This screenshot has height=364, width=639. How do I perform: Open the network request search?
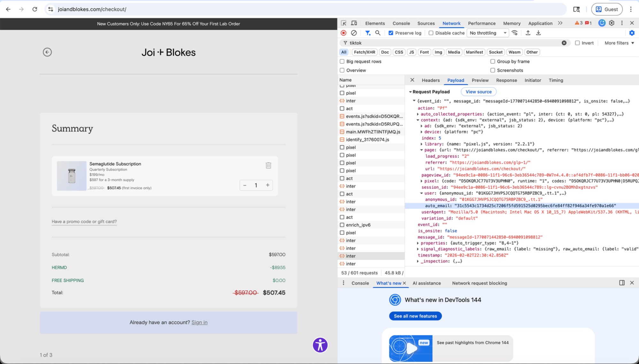click(x=378, y=33)
